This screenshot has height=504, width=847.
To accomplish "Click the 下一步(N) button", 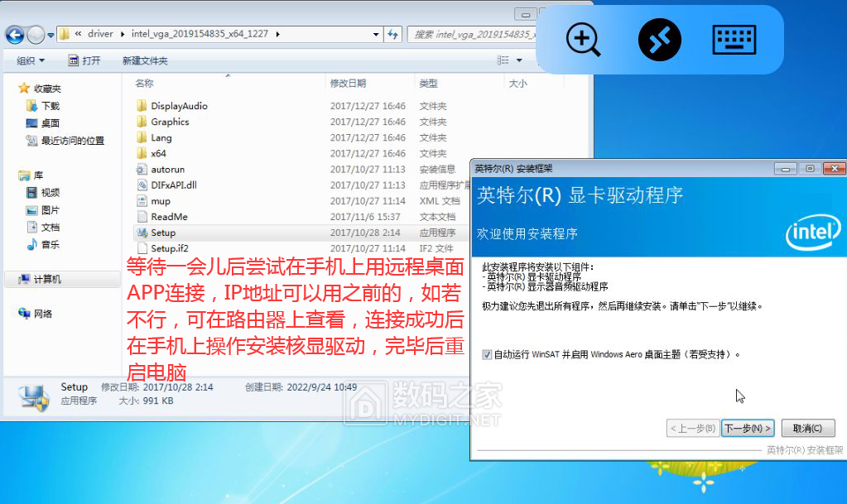I will coord(748,428).
